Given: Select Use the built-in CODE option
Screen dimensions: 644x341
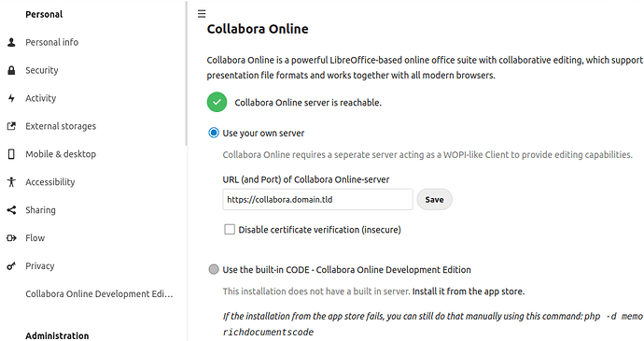Looking at the screenshot, I should click(214, 269).
